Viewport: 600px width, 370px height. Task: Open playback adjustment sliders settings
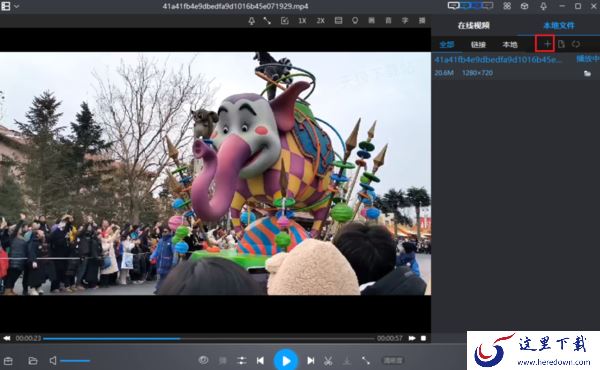click(241, 360)
